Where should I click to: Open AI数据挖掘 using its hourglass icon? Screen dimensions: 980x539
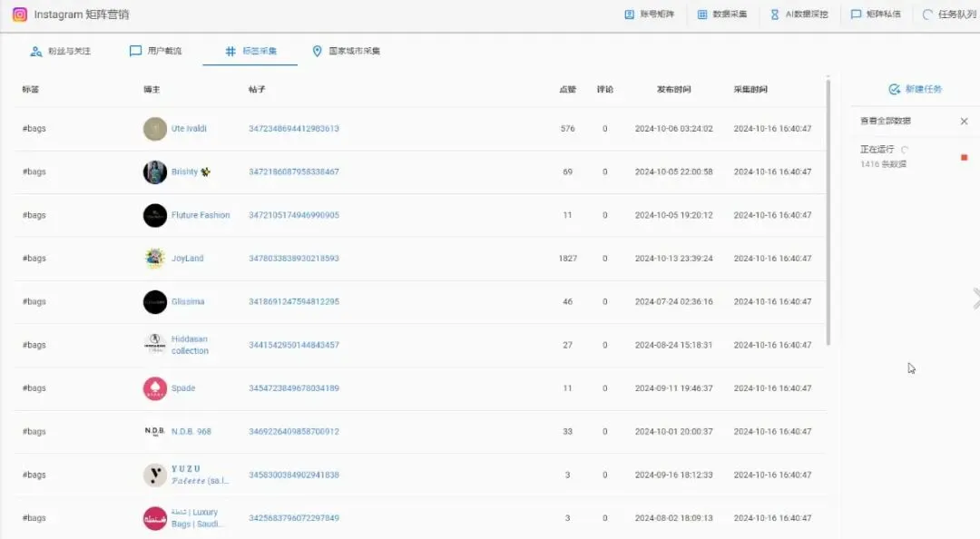772,14
